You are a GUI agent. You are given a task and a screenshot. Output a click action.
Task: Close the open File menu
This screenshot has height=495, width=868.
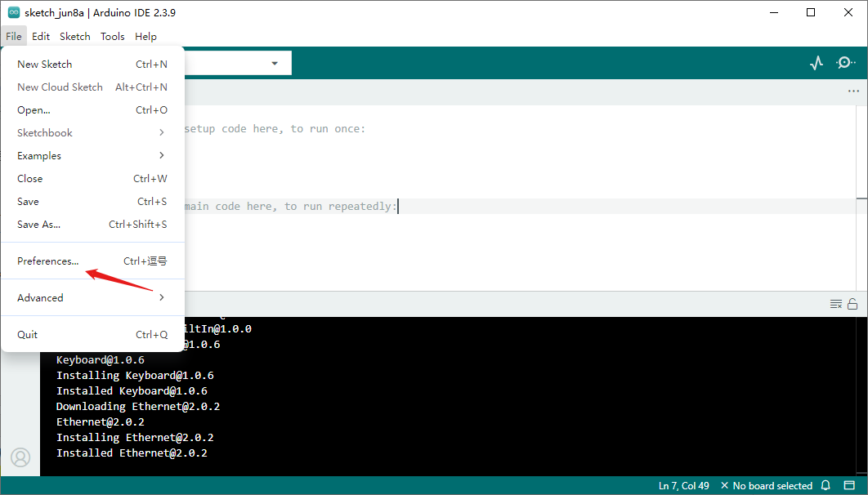(14, 37)
